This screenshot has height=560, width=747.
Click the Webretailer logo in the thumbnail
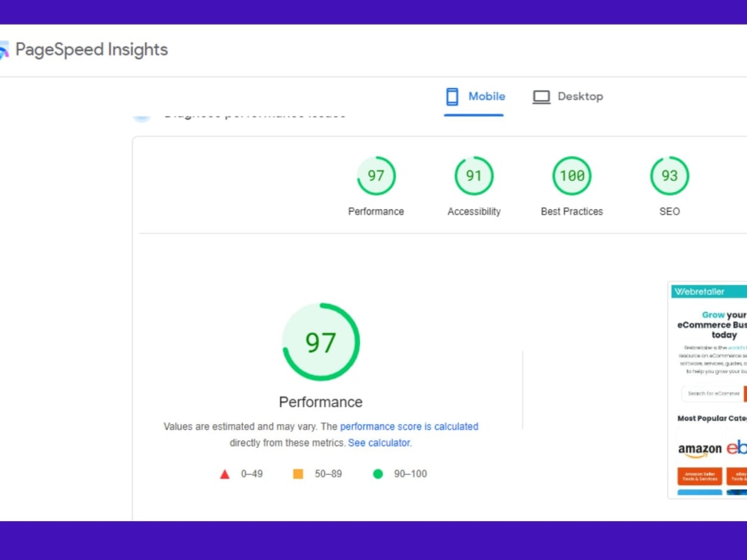pyautogui.click(x=699, y=291)
